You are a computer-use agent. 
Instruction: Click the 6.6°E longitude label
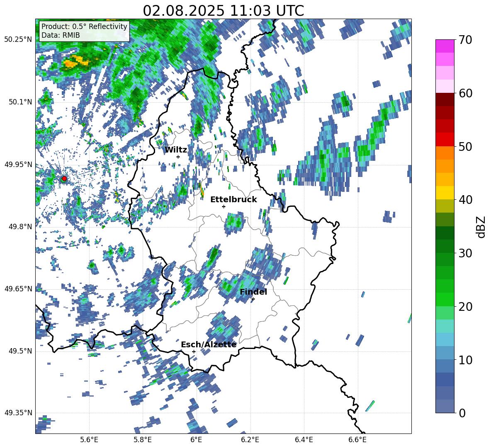357,440
